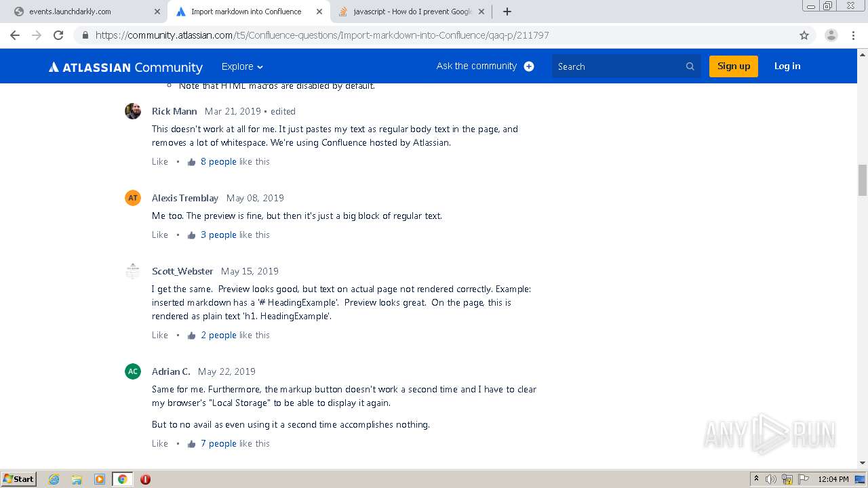Image resolution: width=868 pixels, height=488 pixels.
Task: Go forward with the browser forward arrow
Action: (37, 35)
